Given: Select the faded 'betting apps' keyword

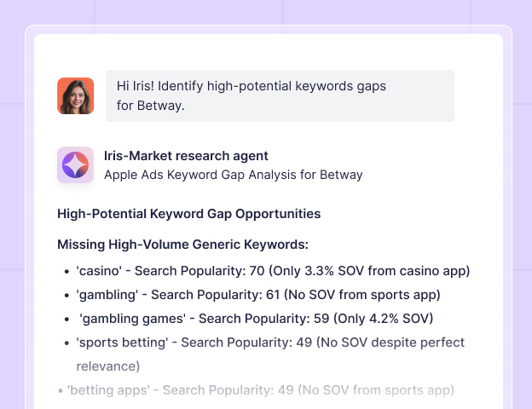Looking at the screenshot, I should coord(107,390).
